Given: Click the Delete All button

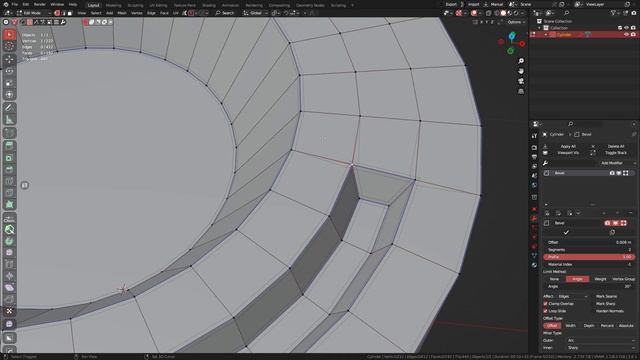Looking at the screenshot, I should pos(616,146).
